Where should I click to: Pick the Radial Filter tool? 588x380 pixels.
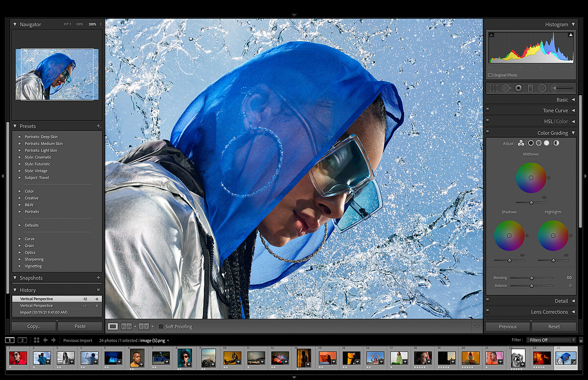click(542, 88)
